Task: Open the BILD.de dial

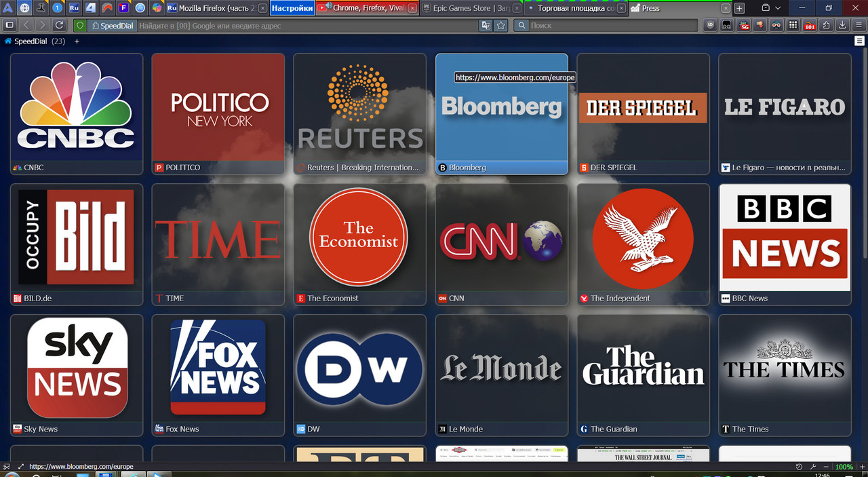Action: pos(77,244)
